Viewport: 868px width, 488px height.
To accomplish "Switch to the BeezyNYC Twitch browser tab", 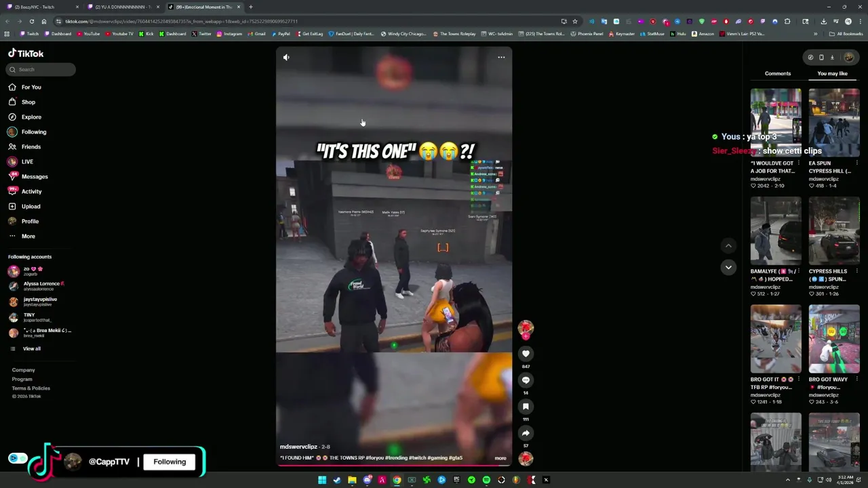I will (42, 7).
